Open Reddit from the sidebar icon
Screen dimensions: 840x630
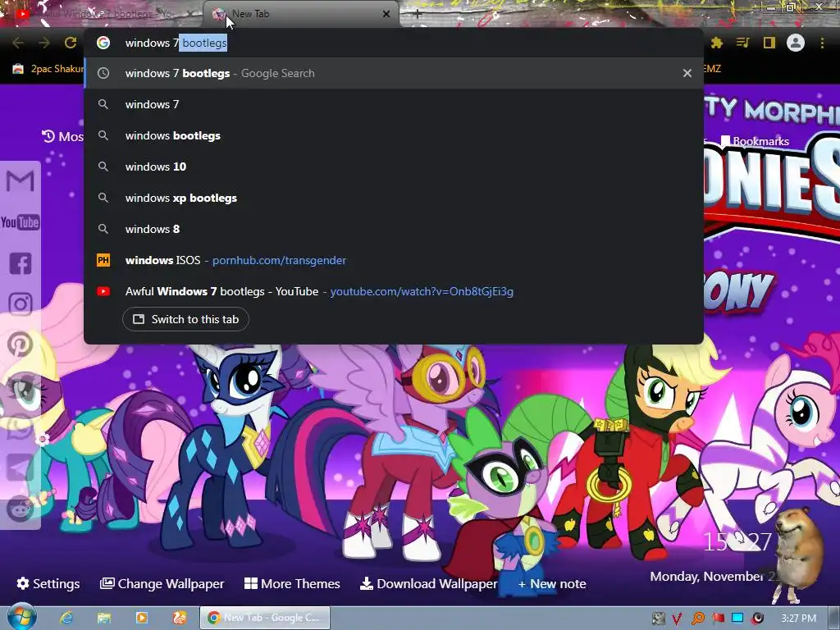coord(21,509)
